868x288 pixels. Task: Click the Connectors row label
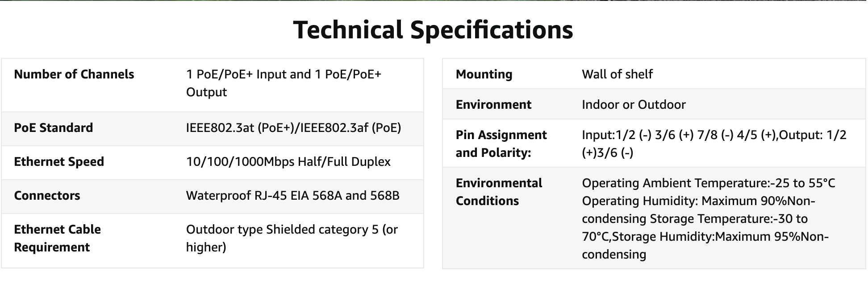click(47, 196)
